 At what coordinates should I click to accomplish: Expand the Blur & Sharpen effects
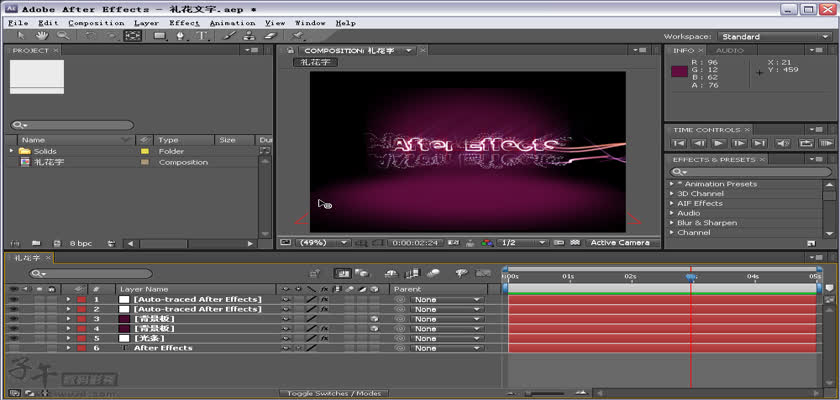[672, 223]
